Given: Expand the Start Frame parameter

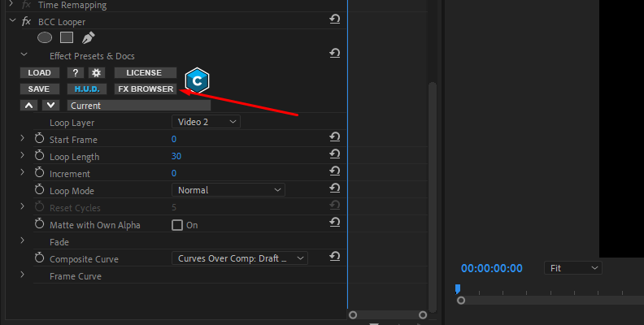Looking at the screenshot, I should 23,139.
